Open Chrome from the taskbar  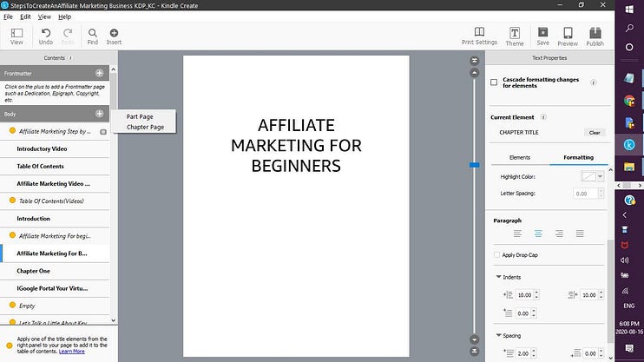point(629,100)
